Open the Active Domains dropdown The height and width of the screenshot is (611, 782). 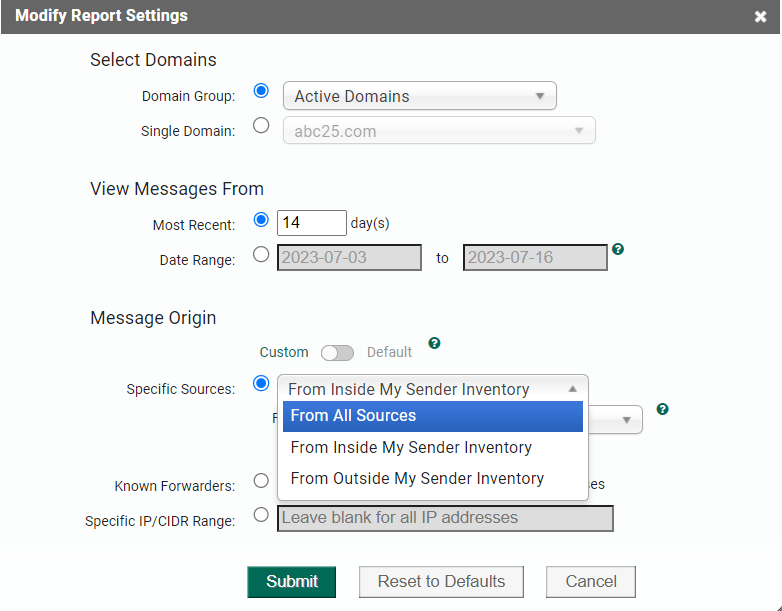click(x=419, y=96)
